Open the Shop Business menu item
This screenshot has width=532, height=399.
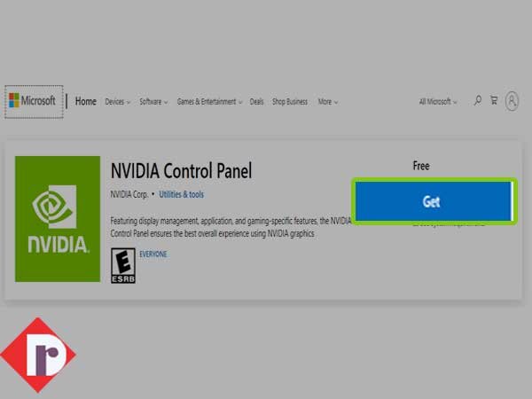pyautogui.click(x=290, y=102)
